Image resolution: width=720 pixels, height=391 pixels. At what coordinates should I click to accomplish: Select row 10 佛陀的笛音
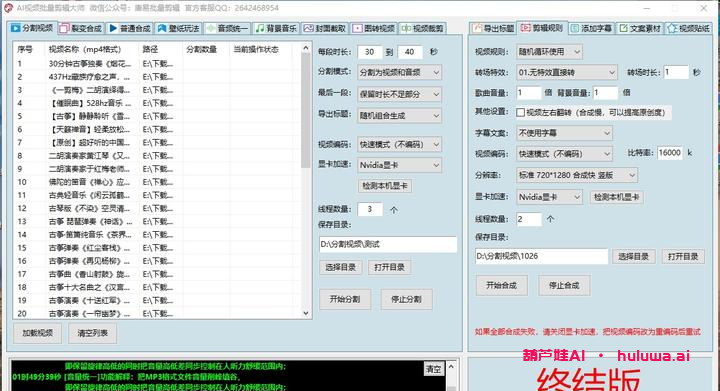[158, 182]
